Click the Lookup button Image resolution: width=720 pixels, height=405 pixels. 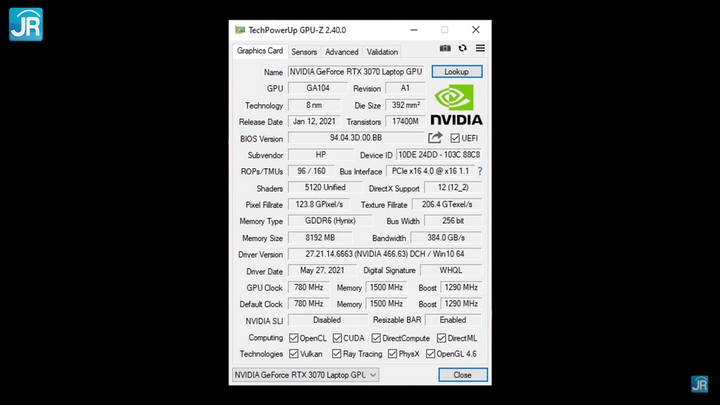tap(457, 72)
